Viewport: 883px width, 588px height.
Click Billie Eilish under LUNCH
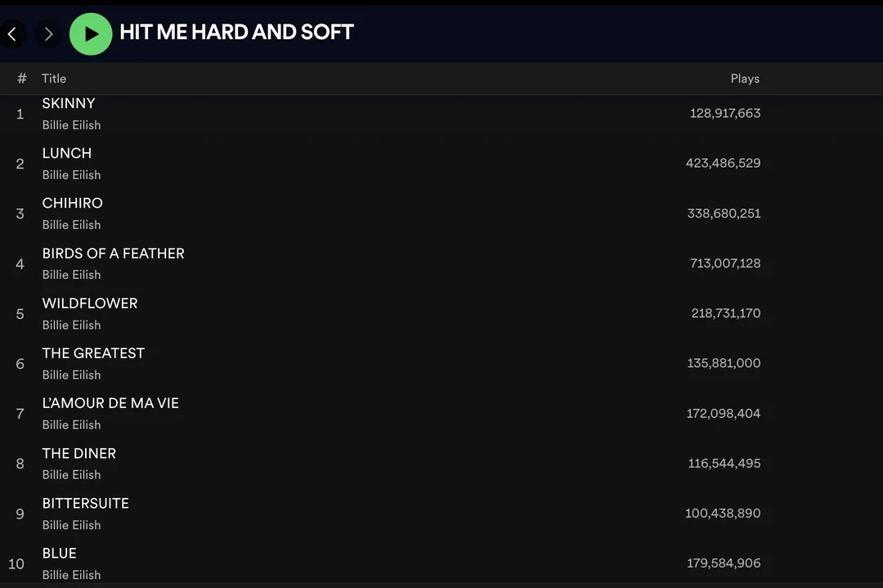[71, 174]
